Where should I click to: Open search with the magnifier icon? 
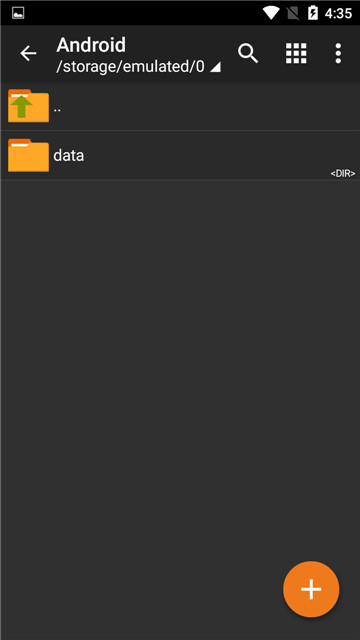[248, 53]
